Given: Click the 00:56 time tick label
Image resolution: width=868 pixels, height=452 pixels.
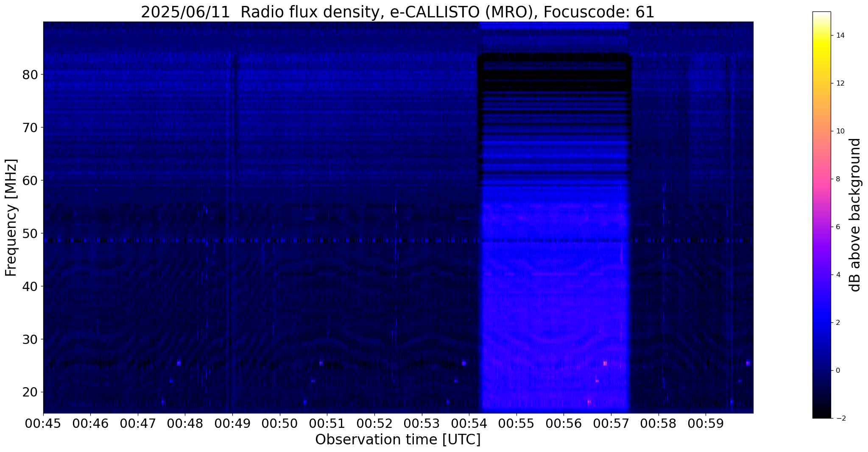Looking at the screenshot, I should [x=564, y=424].
